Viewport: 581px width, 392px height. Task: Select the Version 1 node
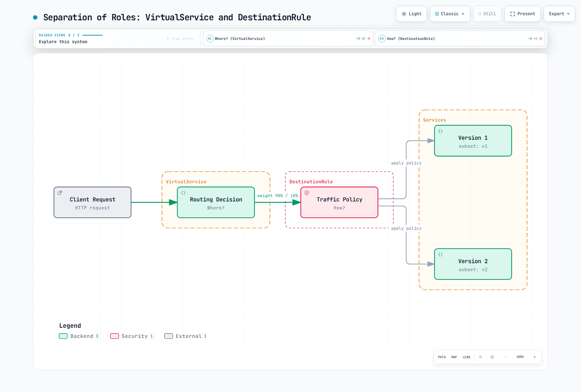pyautogui.click(x=473, y=141)
